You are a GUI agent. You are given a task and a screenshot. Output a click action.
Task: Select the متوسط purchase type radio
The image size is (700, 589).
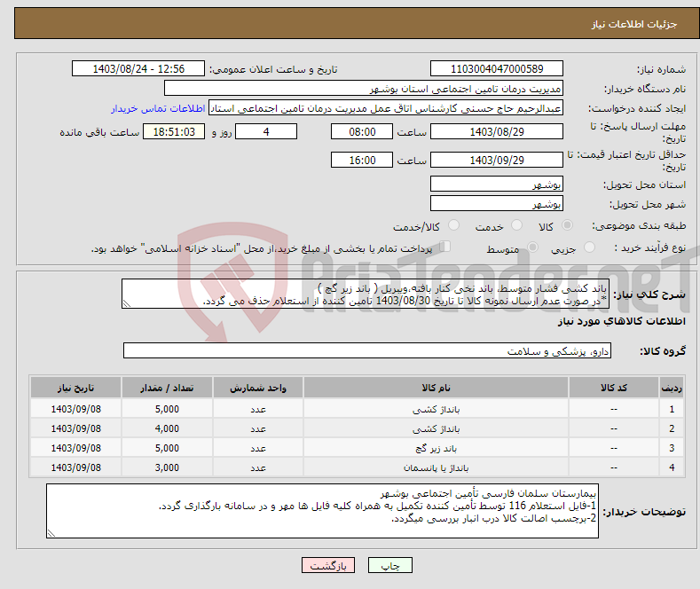532,247
